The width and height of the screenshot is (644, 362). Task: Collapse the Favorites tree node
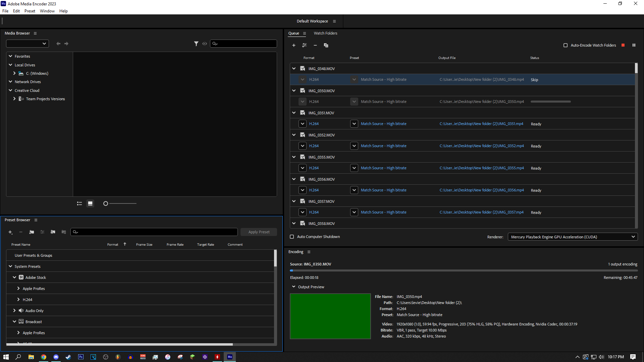tap(10, 56)
